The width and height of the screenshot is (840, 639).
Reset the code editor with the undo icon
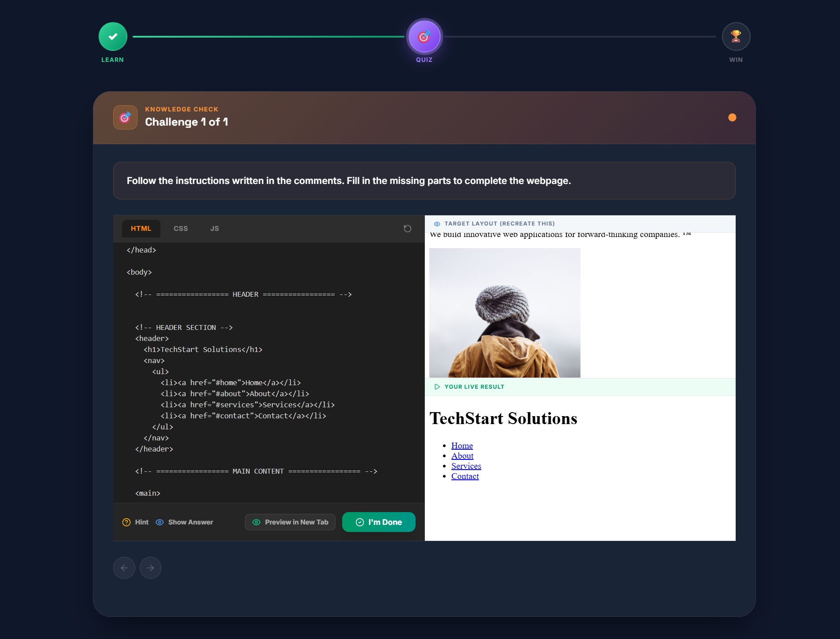pos(407,229)
